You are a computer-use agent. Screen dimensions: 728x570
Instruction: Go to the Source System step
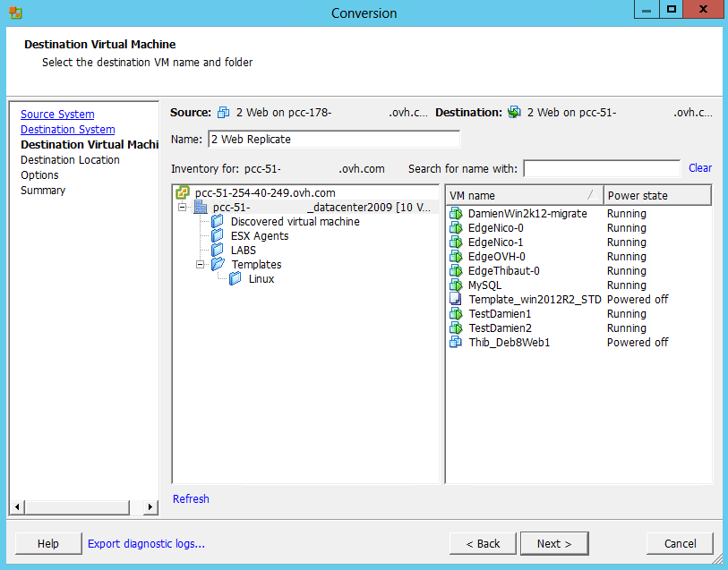click(x=57, y=115)
